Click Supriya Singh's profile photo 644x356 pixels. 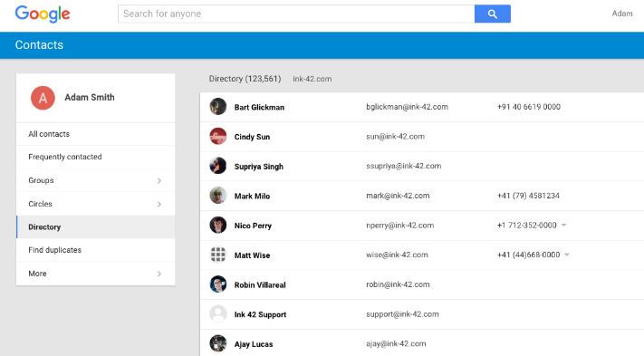pyautogui.click(x=218, y=166)
